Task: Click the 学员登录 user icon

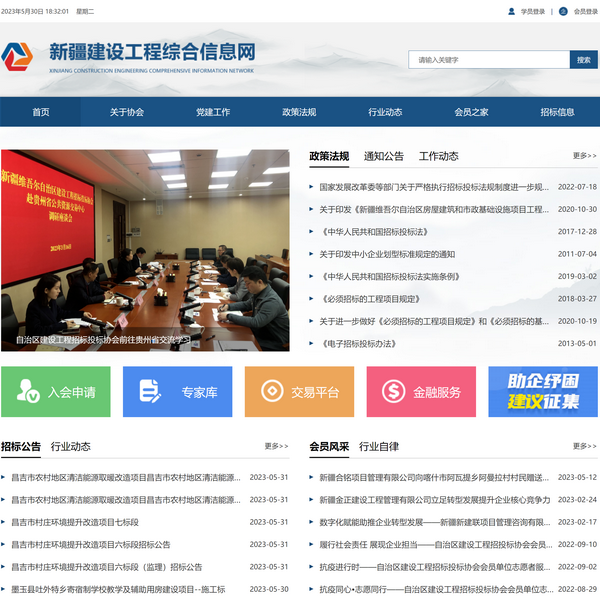Action: [512, 12]
